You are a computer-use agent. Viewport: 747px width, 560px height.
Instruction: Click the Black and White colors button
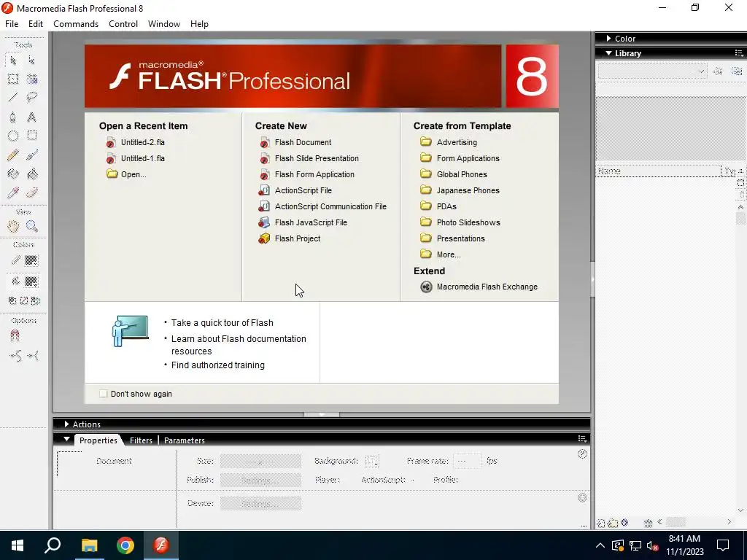12,300
